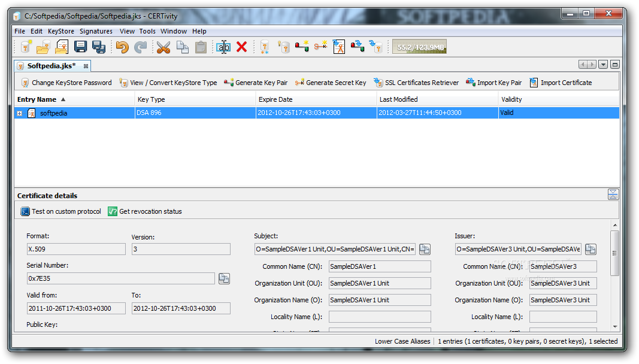
Task: Sort by the Key Type column header
Action: [x=195, y=99]
